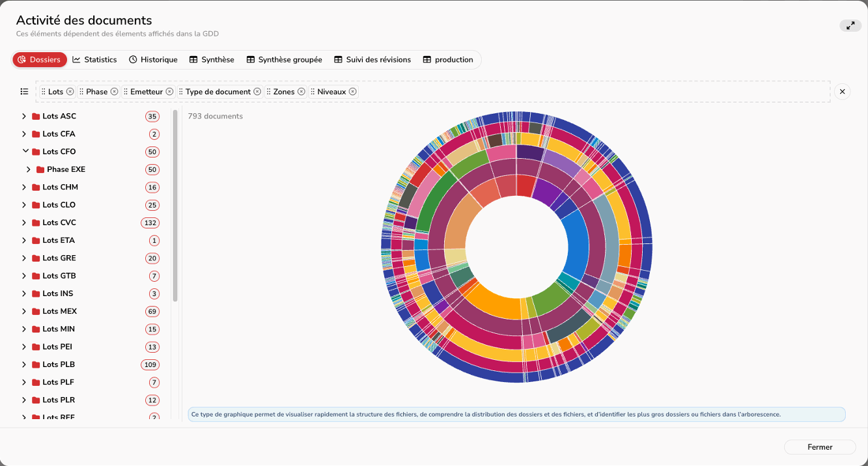Click the drag handle of the Niveaux chip
This screenshot has width=868, height=466.
click(313, 92)
